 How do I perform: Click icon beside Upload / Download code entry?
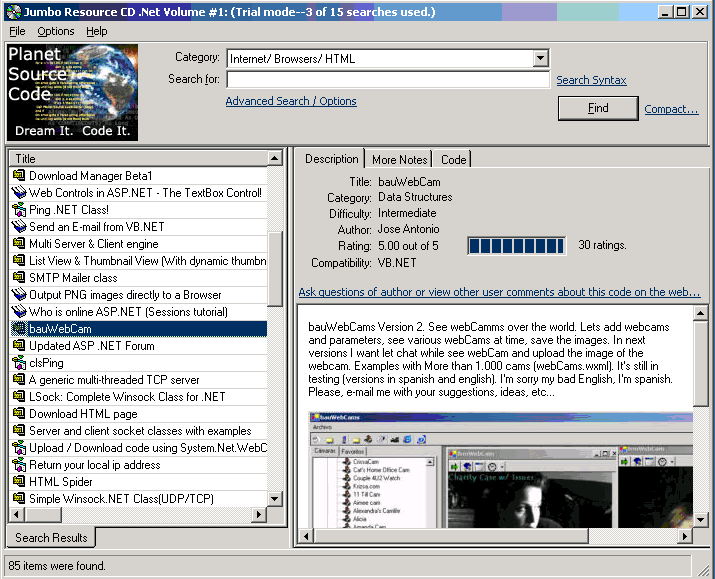pos(19,448)
